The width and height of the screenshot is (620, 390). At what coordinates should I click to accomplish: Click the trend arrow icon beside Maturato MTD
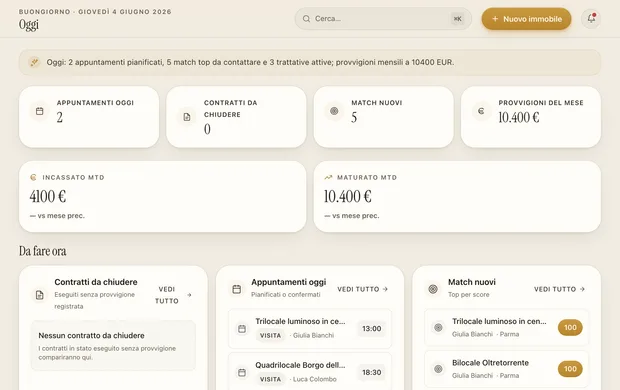point(328,177)
